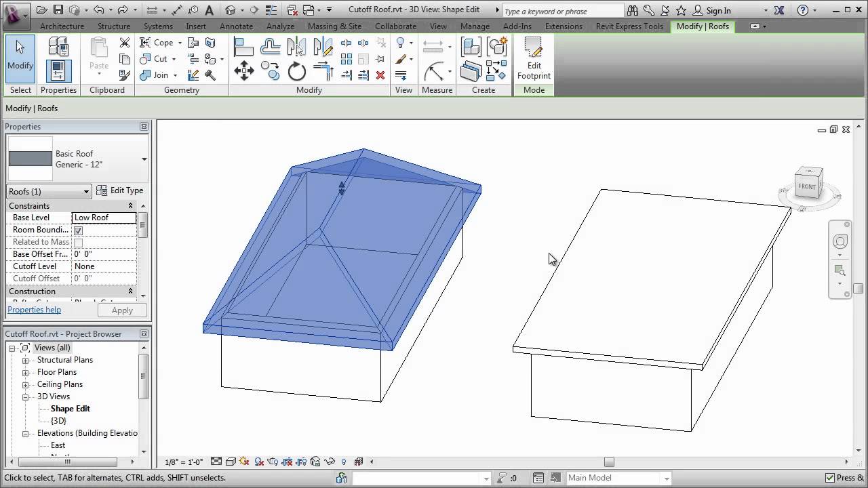Toggle shadows in the view control bar
Screen dimensions: 868x488
258,462
